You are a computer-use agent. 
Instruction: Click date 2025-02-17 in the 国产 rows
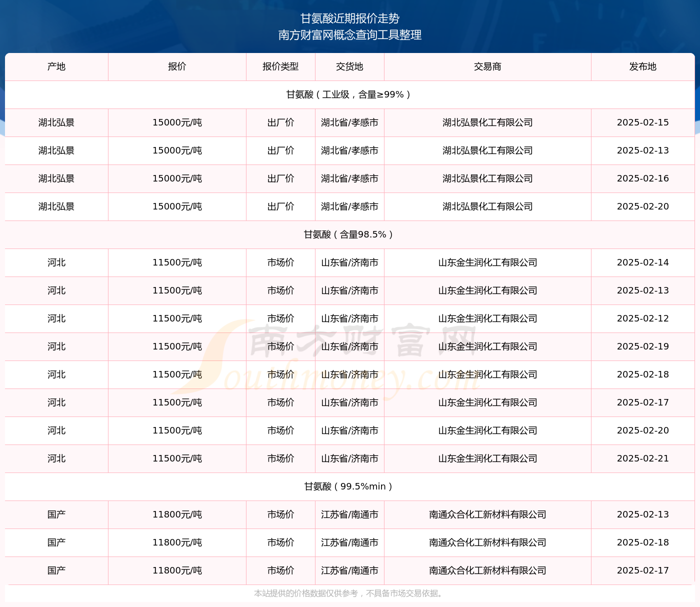pyautogui.click(x=643, y=570)
